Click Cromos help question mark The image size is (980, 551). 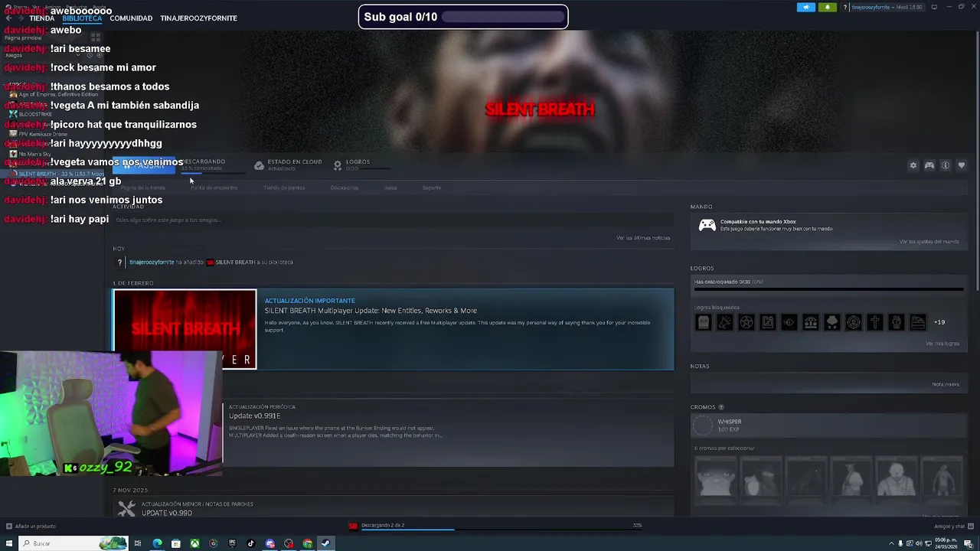[721, 407]
